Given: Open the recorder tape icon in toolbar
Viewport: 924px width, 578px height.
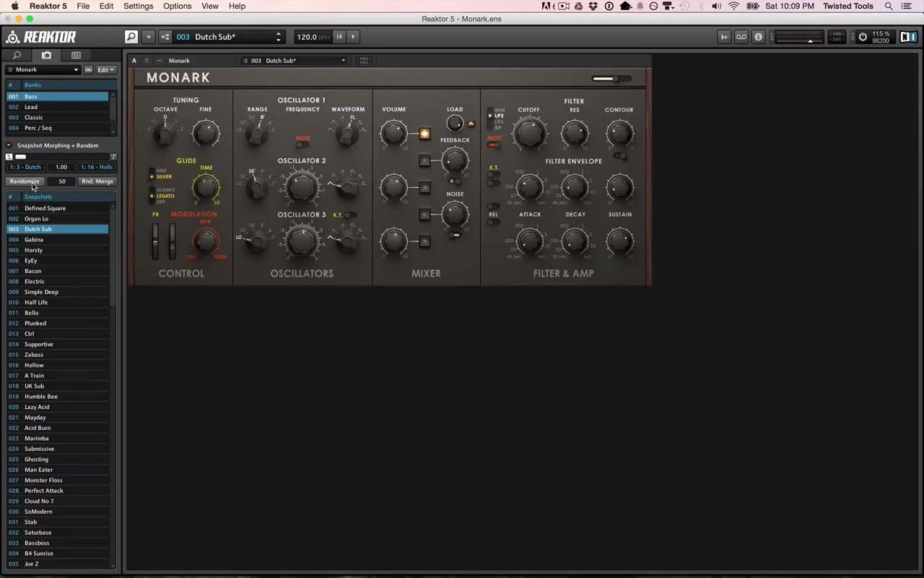Looking at the screenshot, I should point(741,37).
